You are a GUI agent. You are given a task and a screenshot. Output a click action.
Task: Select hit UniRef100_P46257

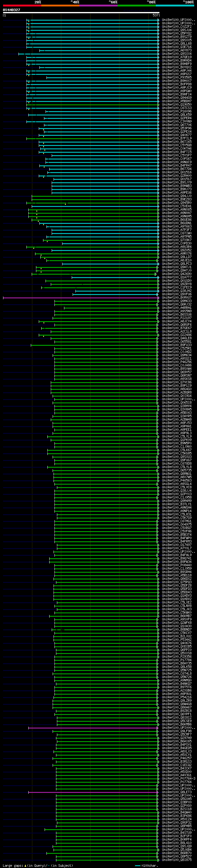coord(177,758)
